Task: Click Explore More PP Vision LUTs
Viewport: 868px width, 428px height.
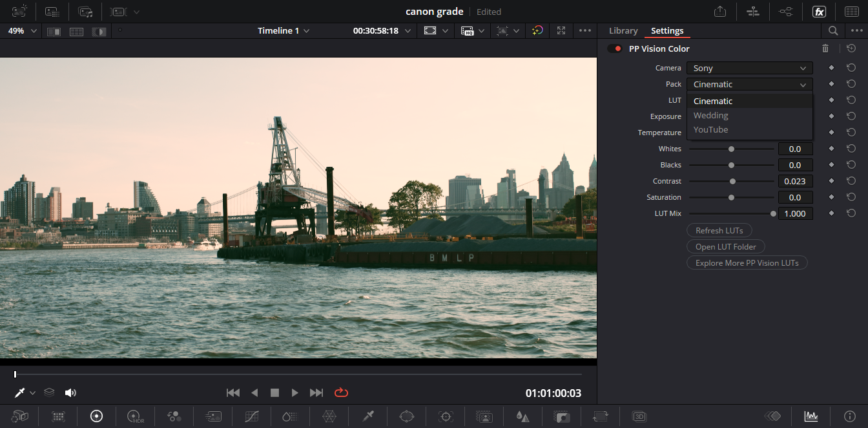Action: [x=747, y=262]
